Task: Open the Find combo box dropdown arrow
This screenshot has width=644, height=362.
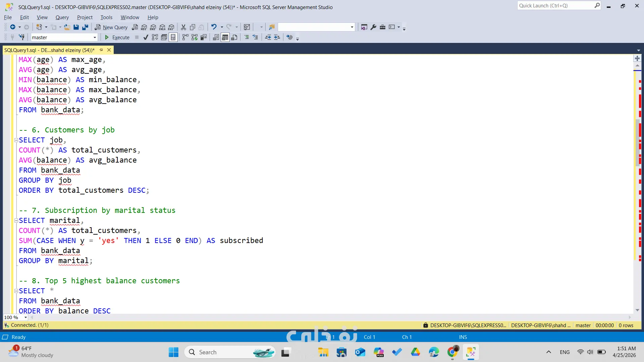Action: (352, 27)
